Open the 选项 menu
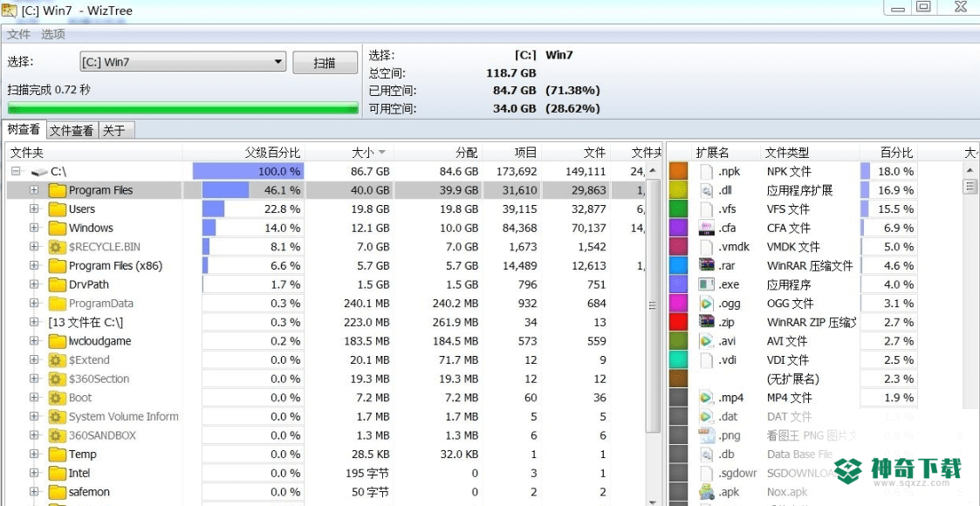This screenshot has width=980, height=506. click(x=53, y=34)
